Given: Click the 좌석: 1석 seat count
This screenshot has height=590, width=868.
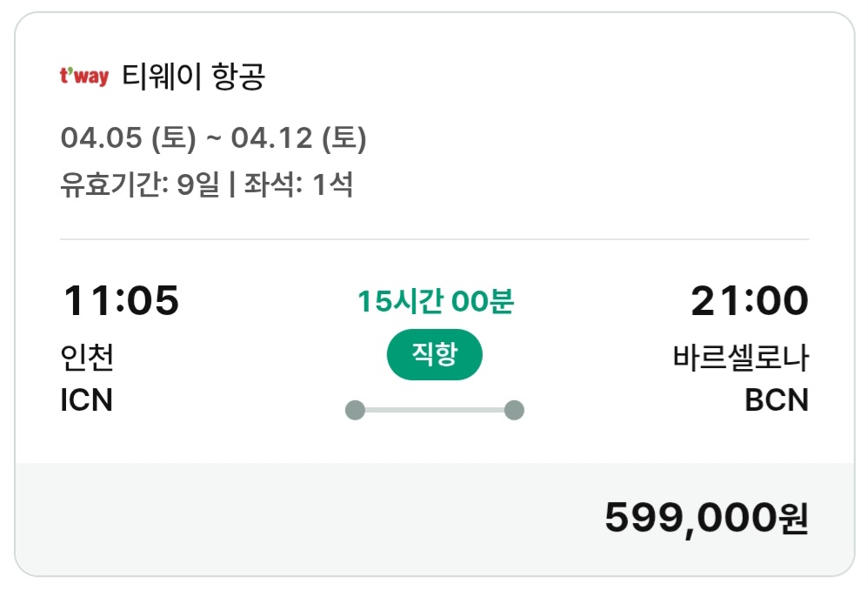Looking at the screenshot, I should (298, 184).
